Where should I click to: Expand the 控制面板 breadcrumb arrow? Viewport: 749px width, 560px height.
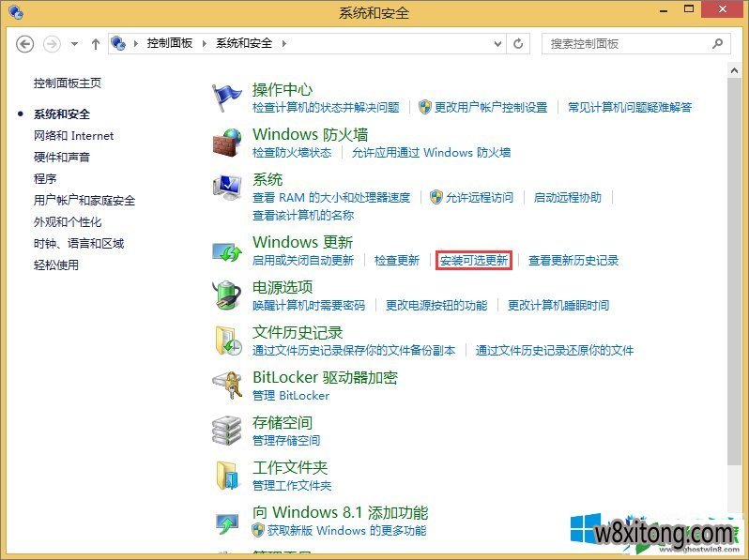(206, 43)
